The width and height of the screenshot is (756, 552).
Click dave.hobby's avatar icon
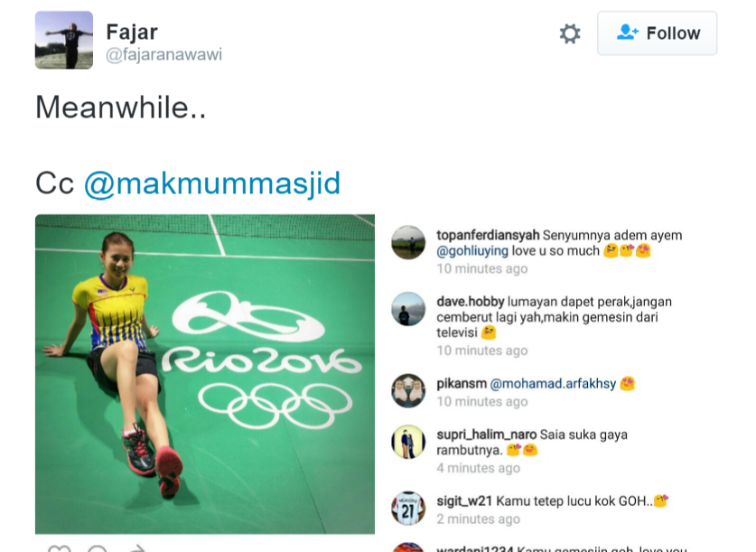coord(408,309)
